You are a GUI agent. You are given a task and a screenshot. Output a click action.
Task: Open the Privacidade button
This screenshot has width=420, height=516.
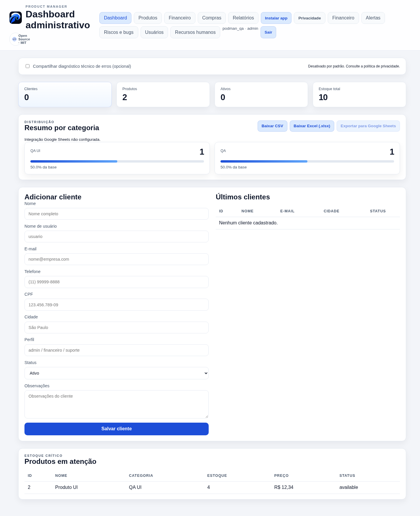309,18
